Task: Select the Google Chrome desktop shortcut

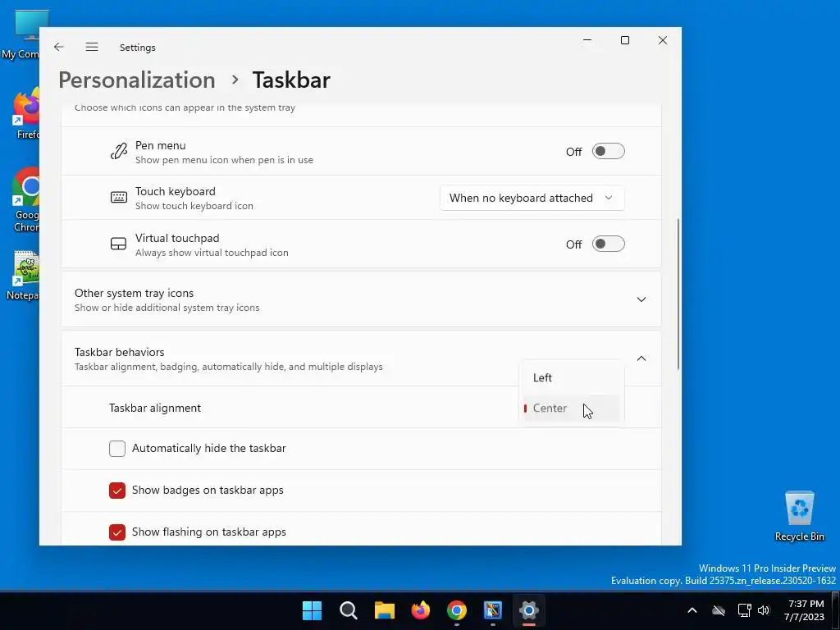Action: [25, 199]
